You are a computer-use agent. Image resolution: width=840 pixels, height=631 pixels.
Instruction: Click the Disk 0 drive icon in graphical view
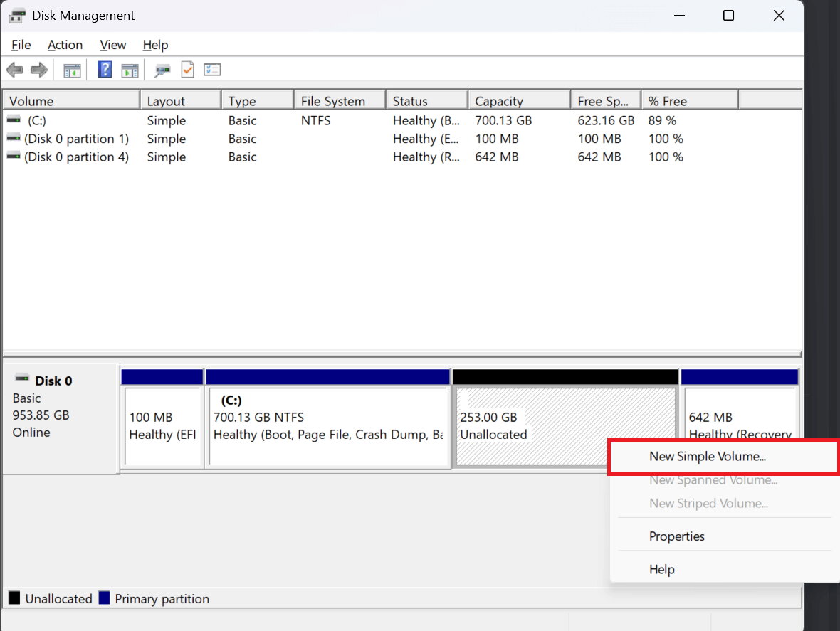(22, 378)
